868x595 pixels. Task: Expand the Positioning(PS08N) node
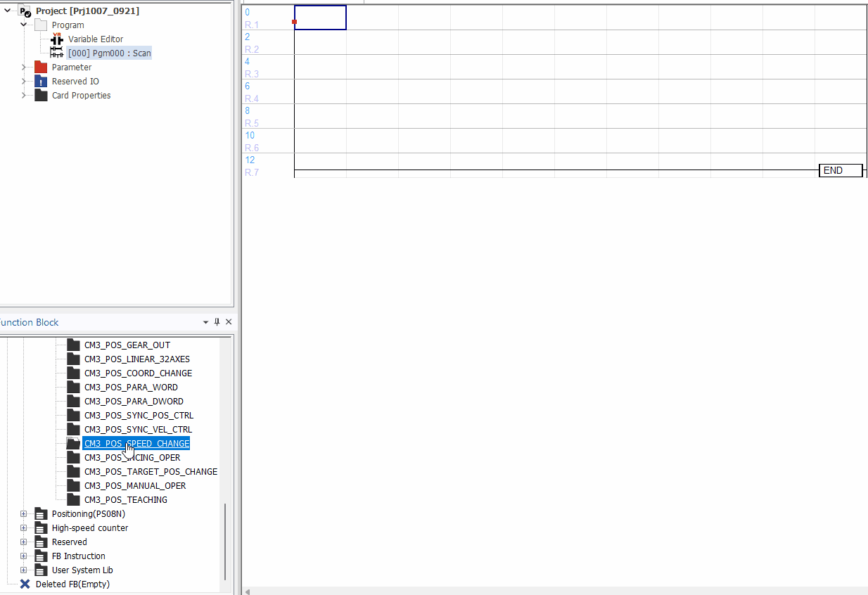click(24, 514)
